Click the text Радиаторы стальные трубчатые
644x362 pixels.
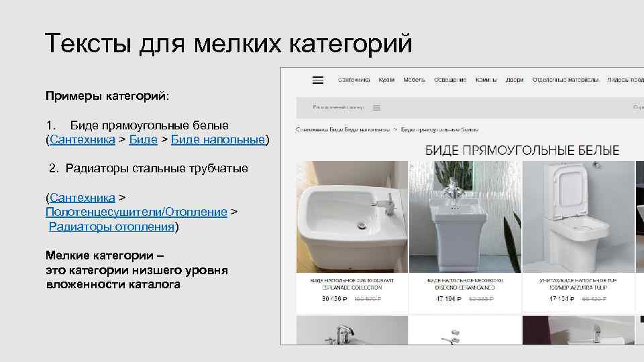click(156, 168)
